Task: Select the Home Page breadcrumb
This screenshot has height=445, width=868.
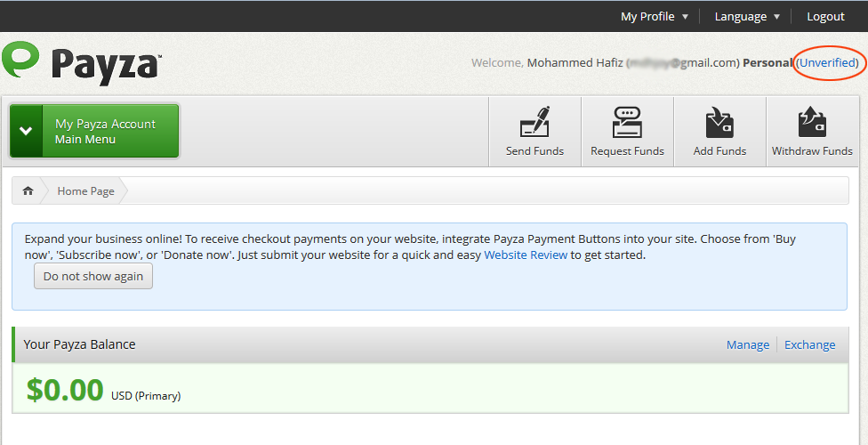Action: click(85, 191)
